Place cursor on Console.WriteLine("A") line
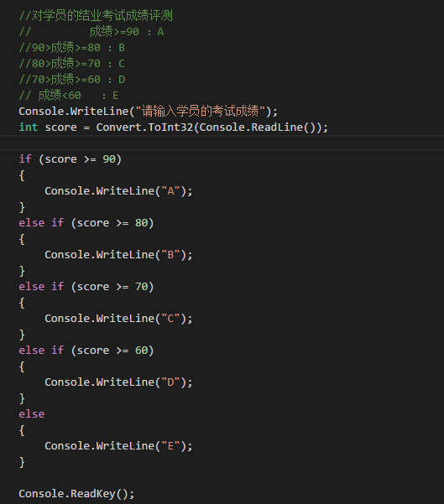This screenshot has height=504, width=444. 118,191
